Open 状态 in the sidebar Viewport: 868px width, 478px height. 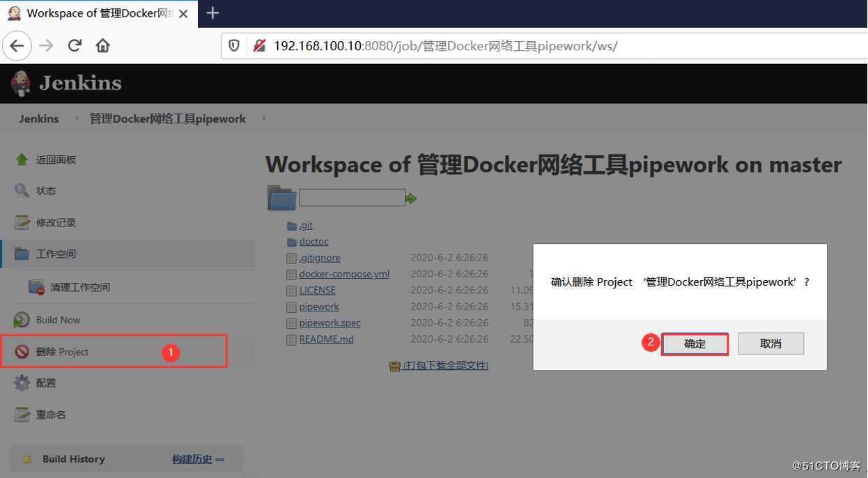pyautogui.click(x=46, y=191)
